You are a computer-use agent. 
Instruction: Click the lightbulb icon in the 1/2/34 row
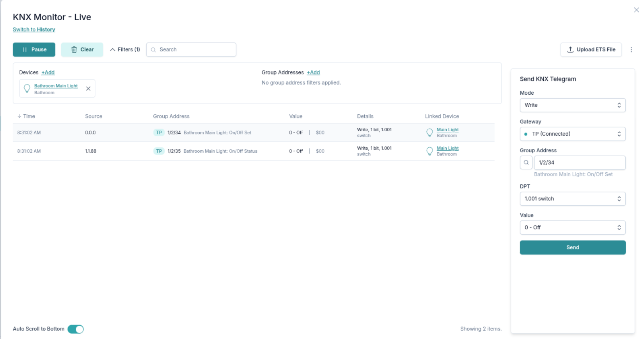point(429,132)
